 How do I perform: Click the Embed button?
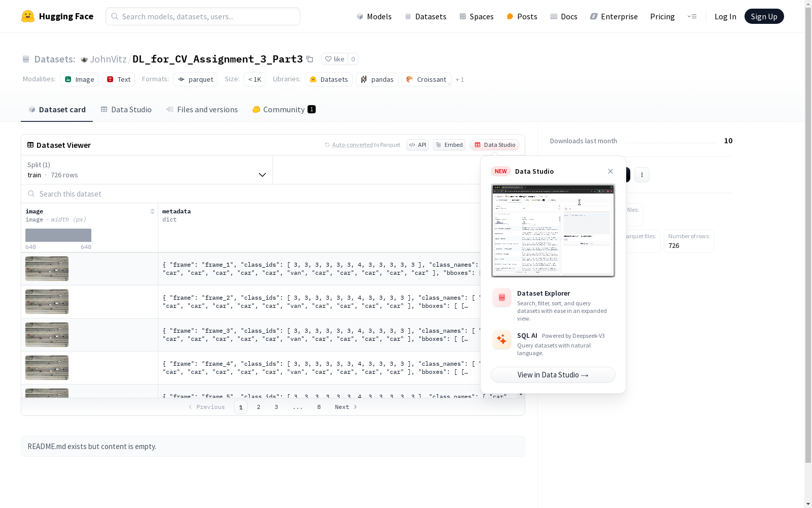tap(449, 145)
